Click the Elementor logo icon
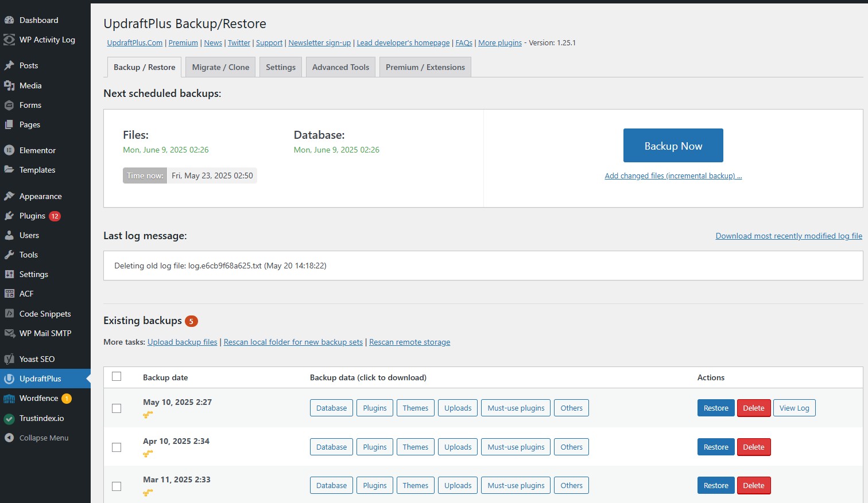Screen dimensions: 868x503 [9, 150]
